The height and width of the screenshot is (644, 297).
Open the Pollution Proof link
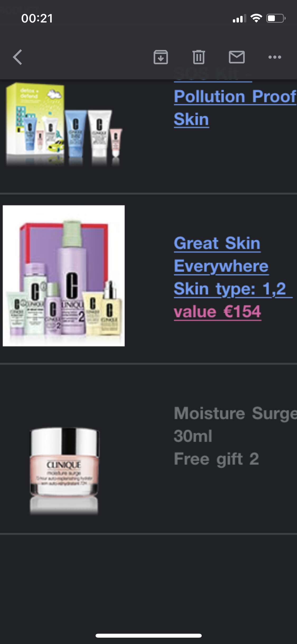pos(235,96)
